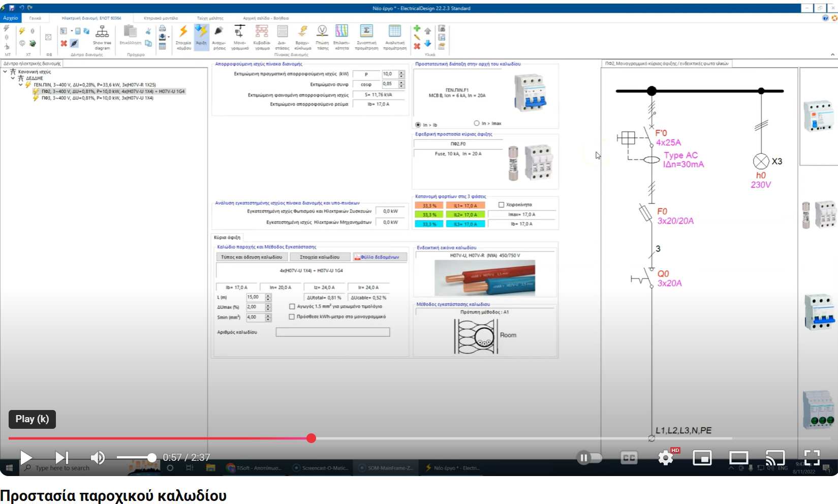Switch to the Κτηριακό μοντέλο tab
This screenshot has height=504, width=838.
point(161,17)
